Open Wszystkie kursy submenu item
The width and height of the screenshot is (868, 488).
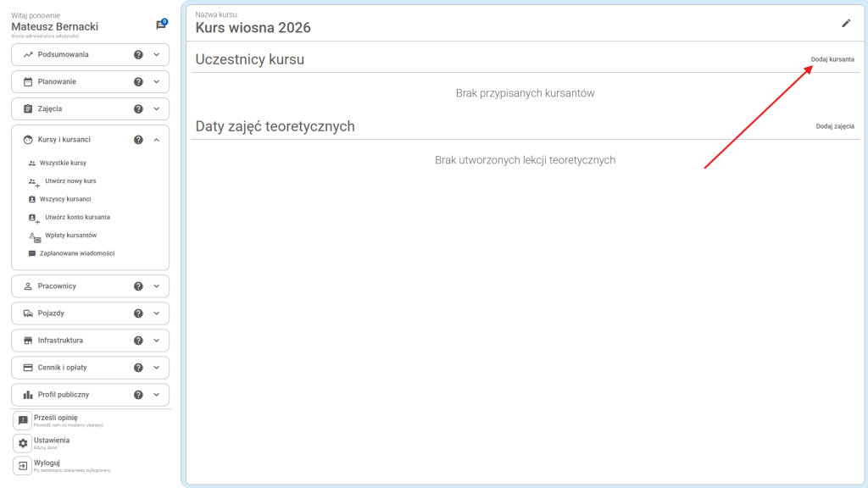click(x=63, y=163)
